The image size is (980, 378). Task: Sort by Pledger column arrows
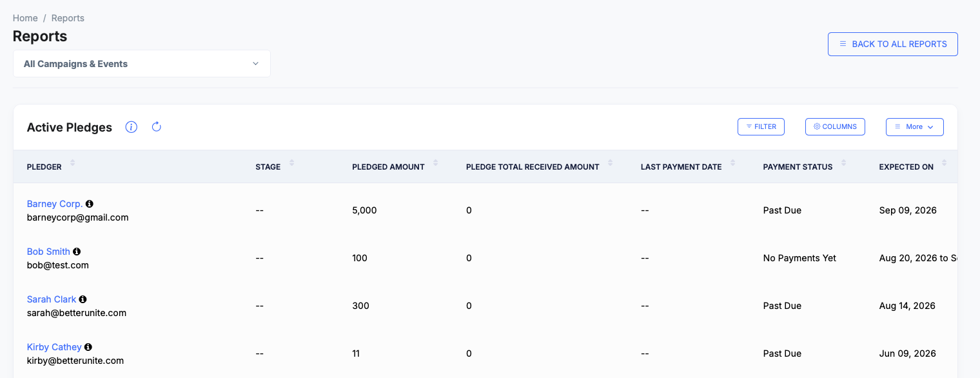72,163
